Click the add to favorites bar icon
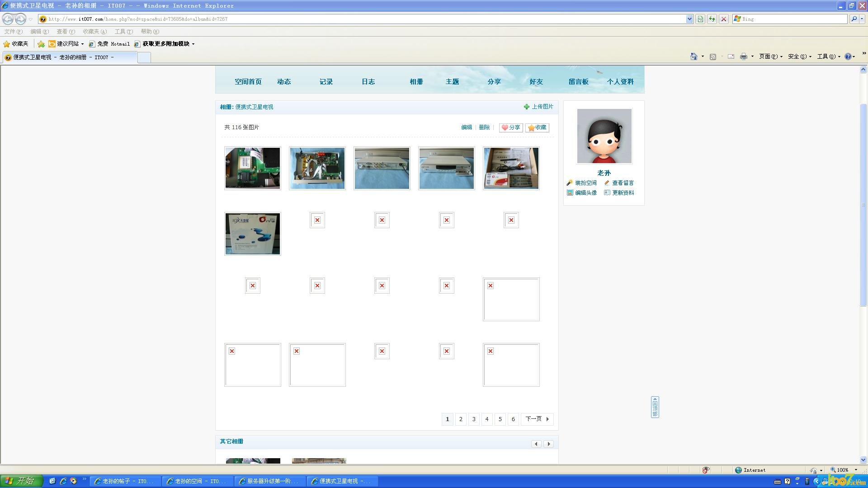The width and height of the screenshot is (868, 488). pos(41,44)
